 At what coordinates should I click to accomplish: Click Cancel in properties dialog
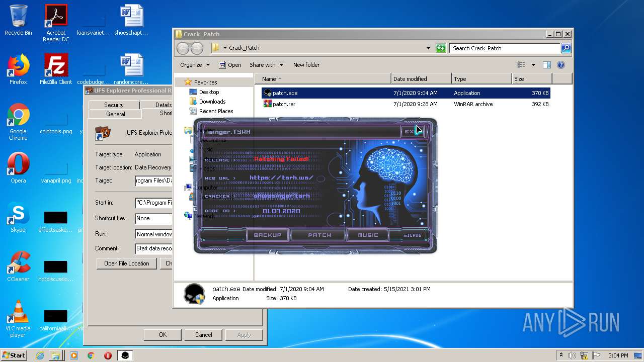tap(203, 335)
